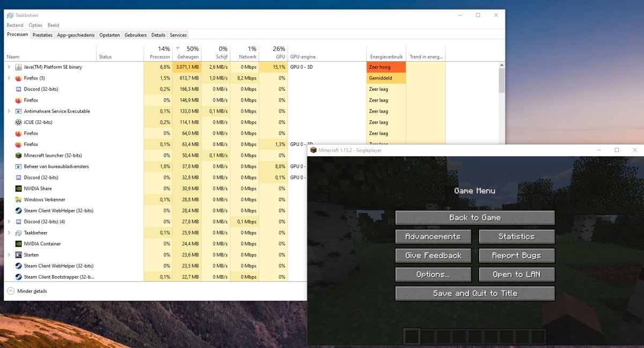Click the 3.071,1 MB memory value

click(x=187, y=67)
